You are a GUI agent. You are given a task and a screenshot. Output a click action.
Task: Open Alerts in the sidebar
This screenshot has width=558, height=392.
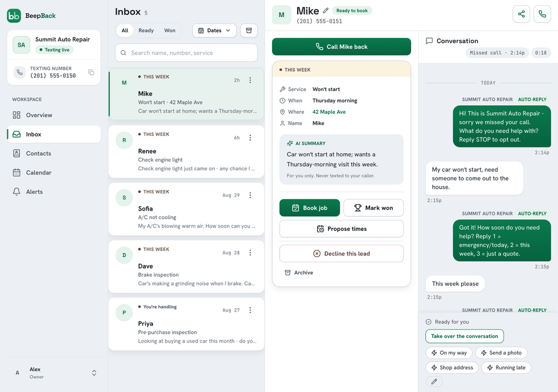click(54, 192)
